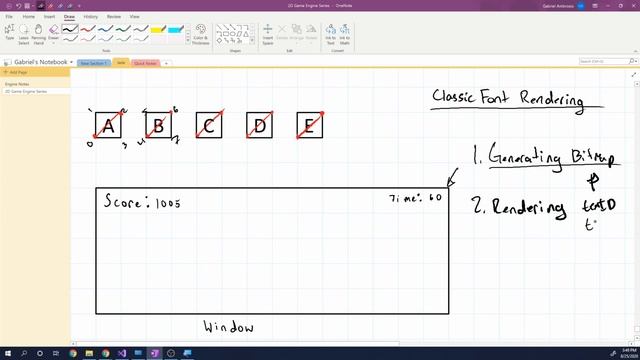Open the ribbon display options icon
This screenshot has width=640, height=360.
(x=595, y=6)
